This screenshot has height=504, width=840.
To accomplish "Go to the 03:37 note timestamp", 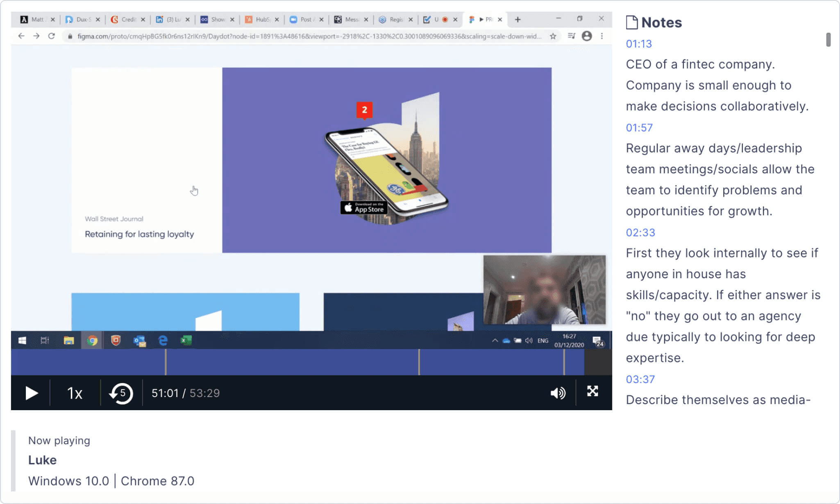I will coord(640,379).
